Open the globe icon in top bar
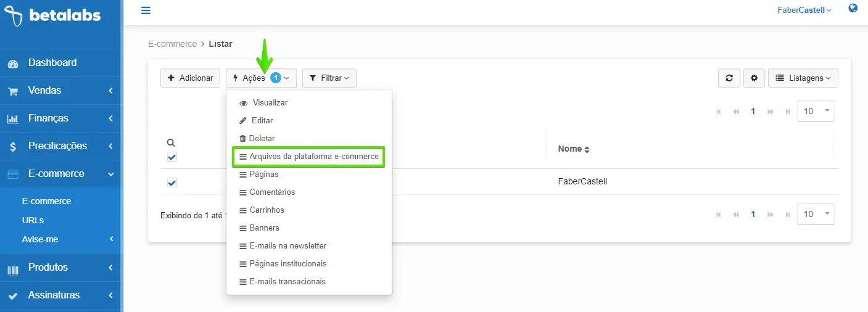Image resolution: width=868 pixels, height=312 pixels. click(x=853, y=9)
